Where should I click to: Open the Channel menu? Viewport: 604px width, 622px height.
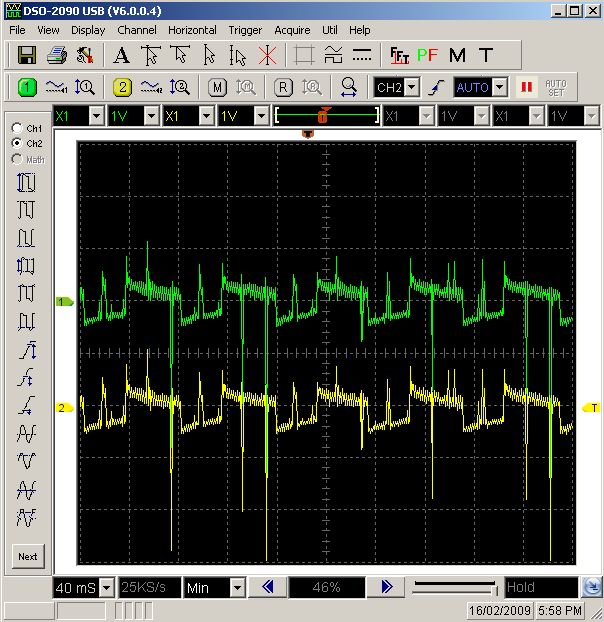[x=137, y=30]
